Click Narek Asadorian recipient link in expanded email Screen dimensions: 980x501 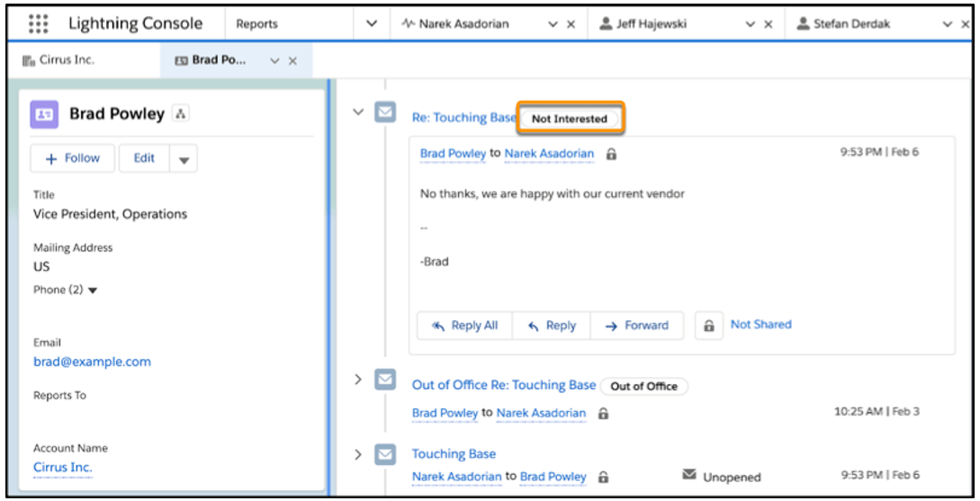[x=549, y=154]
